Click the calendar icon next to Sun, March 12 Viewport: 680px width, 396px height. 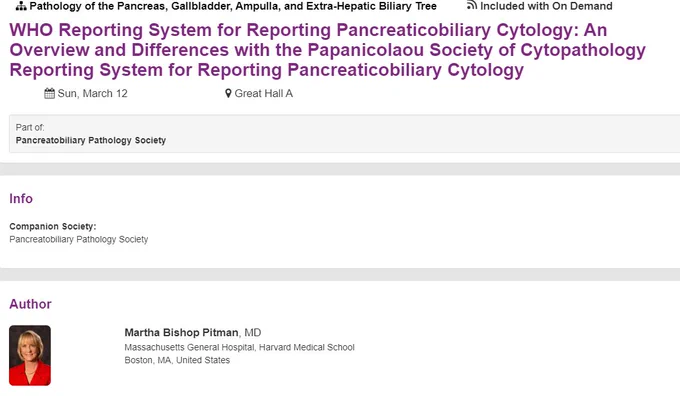pos(49,93)
